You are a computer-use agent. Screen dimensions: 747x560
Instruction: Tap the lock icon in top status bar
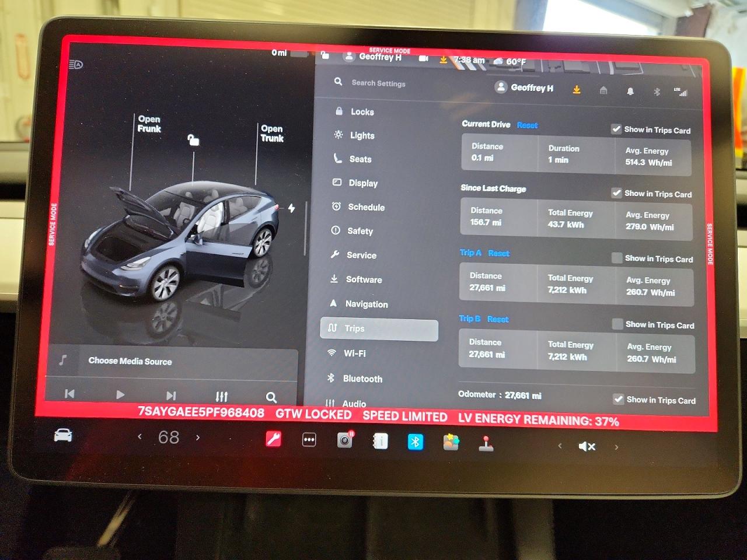coord(325,55)
